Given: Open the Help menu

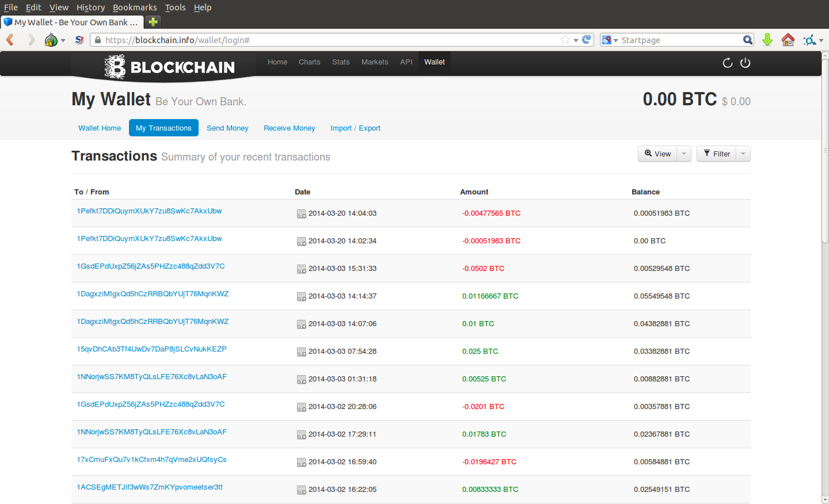Looking at the screenshot, I should pos(203,7).
